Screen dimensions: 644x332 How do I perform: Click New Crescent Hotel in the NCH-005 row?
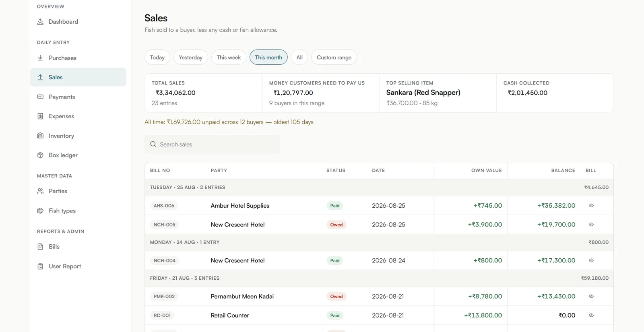237,225
